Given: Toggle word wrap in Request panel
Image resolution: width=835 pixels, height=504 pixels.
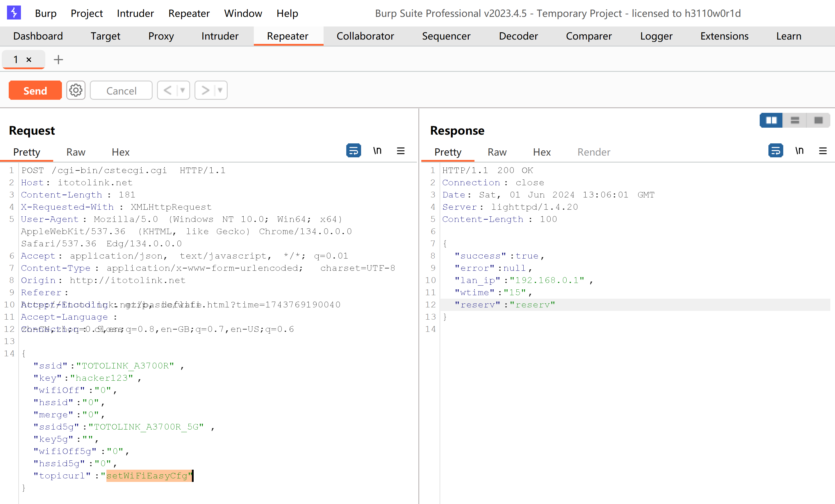Looking at the screenshot, I should 354,150.
